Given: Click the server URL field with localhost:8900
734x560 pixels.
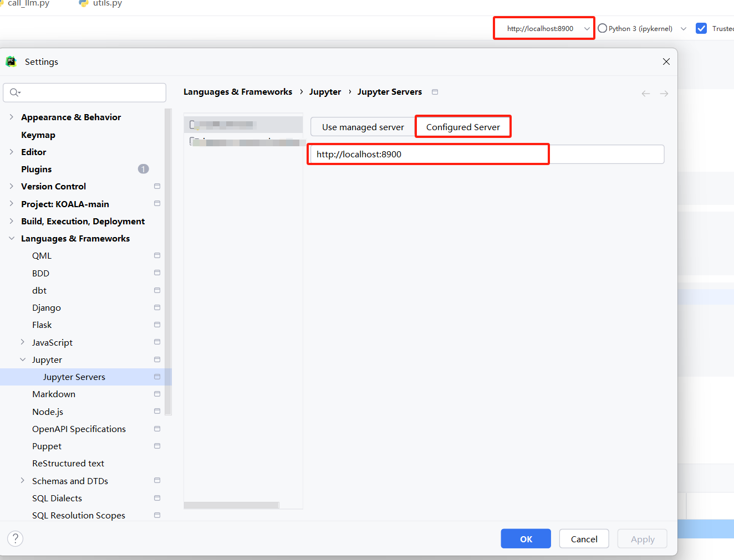Looking at the screenshot, I should [487, 154].
